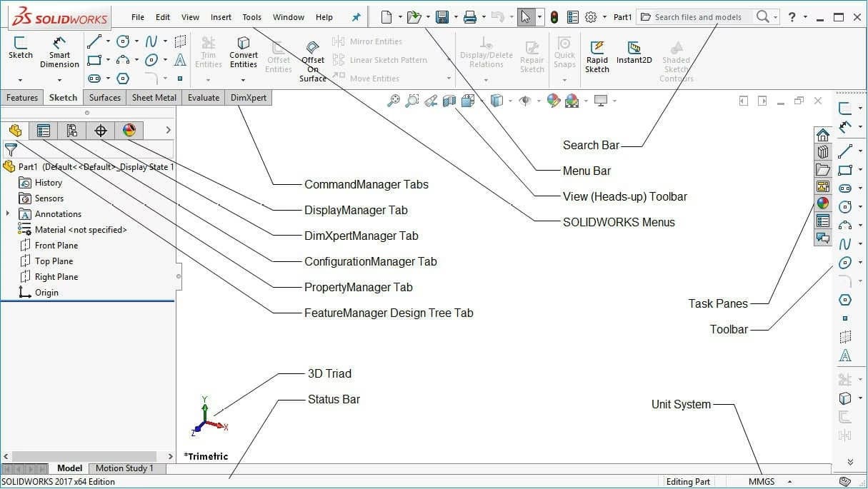
Task: Toggle Hide/Show Items eye icon
Action: [x=526, y=101]
